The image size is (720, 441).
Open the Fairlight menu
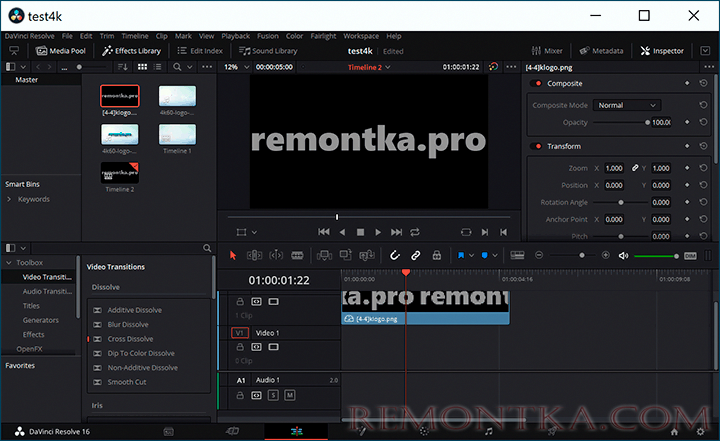coord(323,36)
